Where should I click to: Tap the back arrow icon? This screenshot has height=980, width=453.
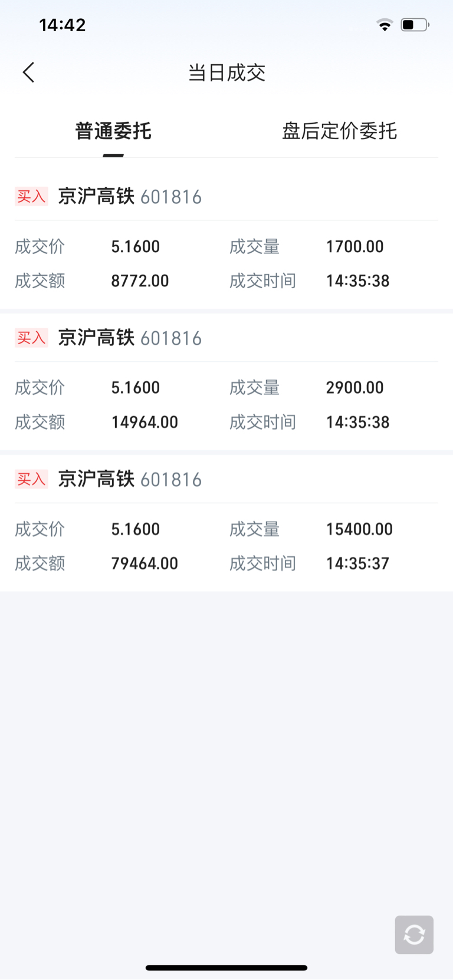pyautogui.click(x=28, y=72)
